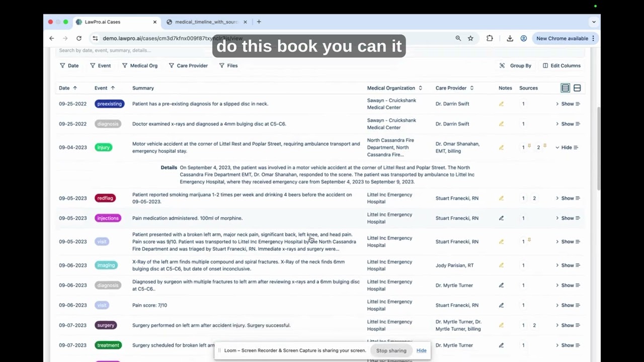This screenshot has height=362, width=644.
Task: Edit note for X-Ray imaging row
Action: (501, 265)
